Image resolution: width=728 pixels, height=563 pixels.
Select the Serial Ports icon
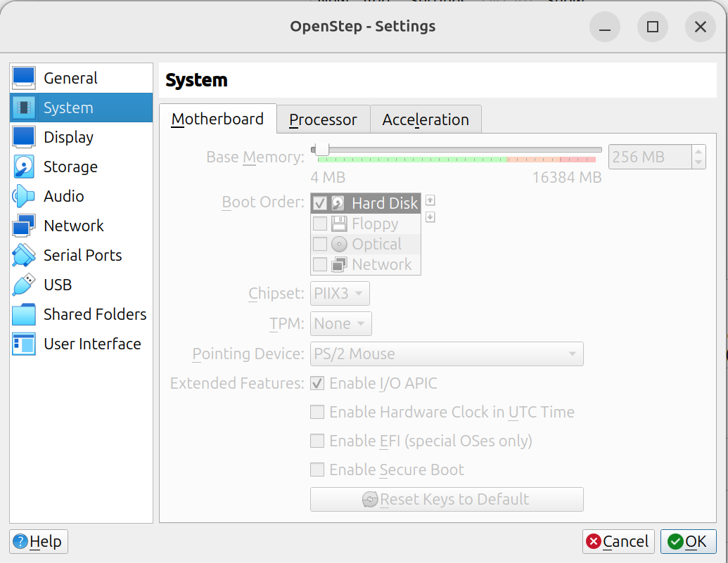tap(24, 255)
